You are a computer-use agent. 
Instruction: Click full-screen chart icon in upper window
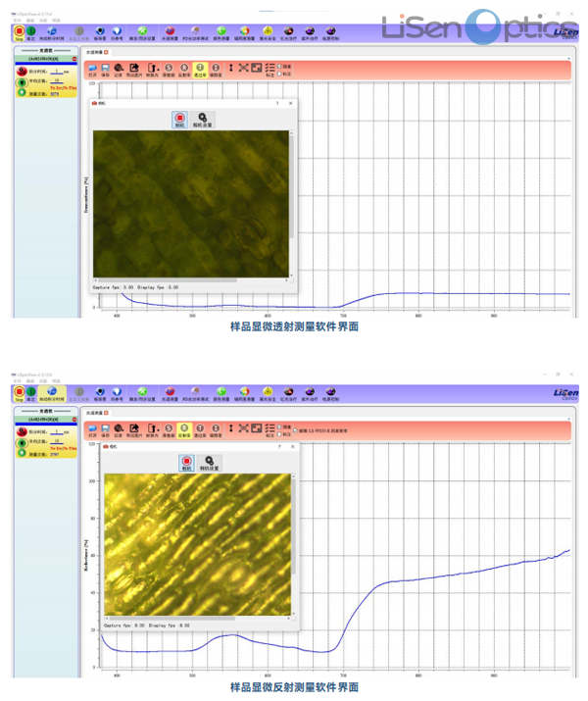(x=256, y=68)
